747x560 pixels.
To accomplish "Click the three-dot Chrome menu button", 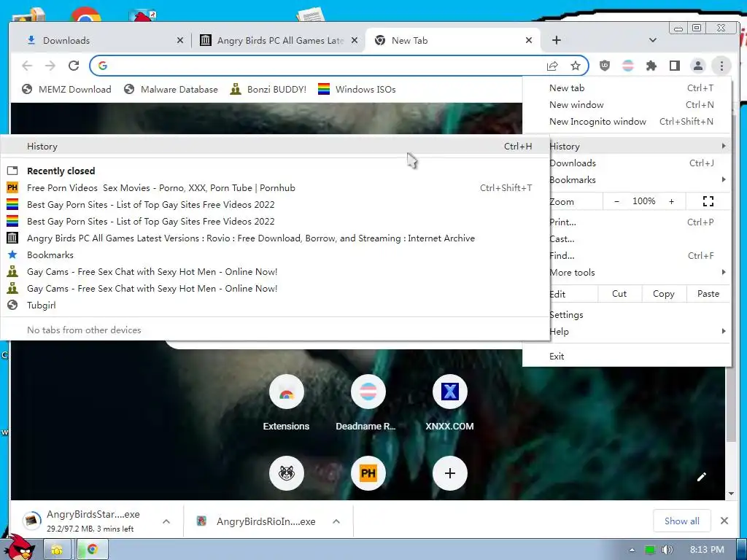I will (721, 66).
